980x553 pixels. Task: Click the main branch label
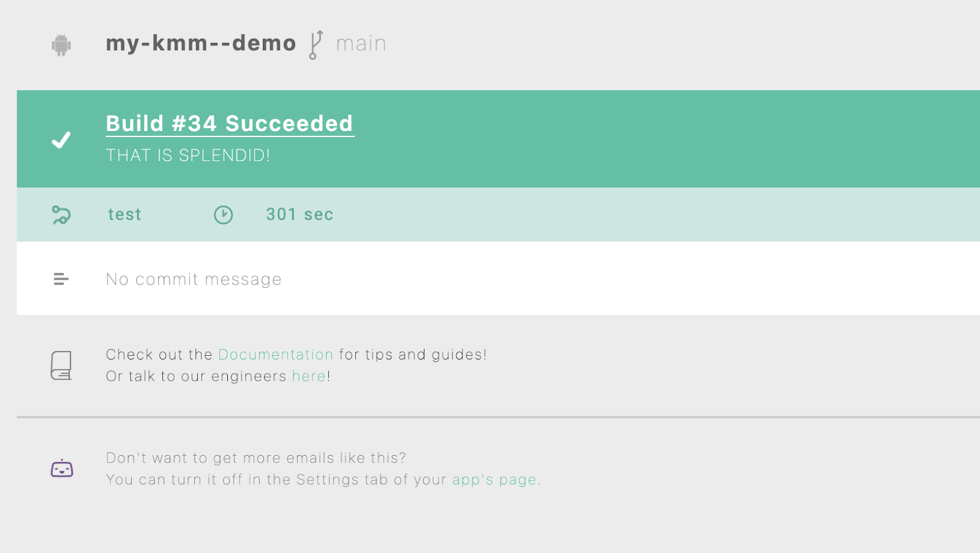tap(361, 43)
